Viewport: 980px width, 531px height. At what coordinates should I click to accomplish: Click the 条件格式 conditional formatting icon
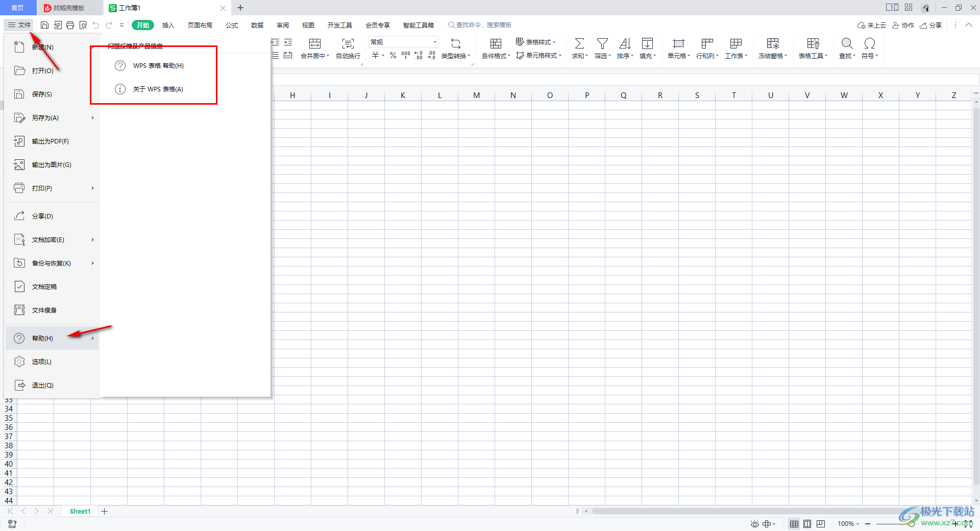(496, 43)
